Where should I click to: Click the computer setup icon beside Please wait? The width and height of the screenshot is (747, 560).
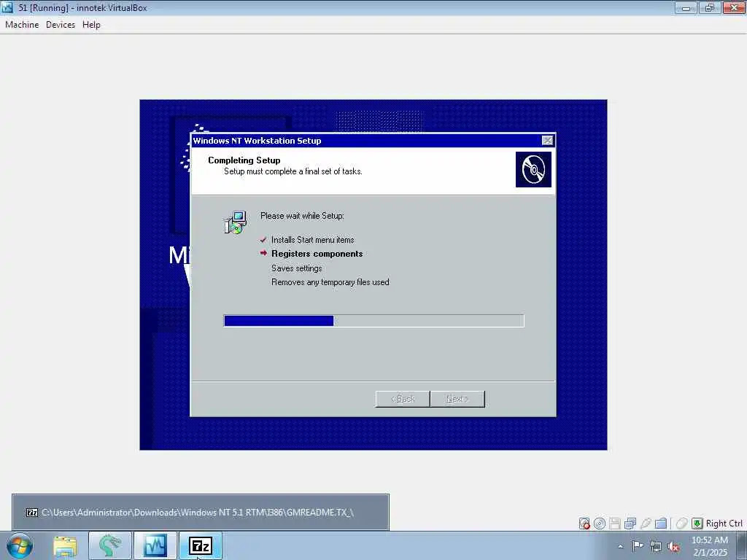tap(236, 223)
